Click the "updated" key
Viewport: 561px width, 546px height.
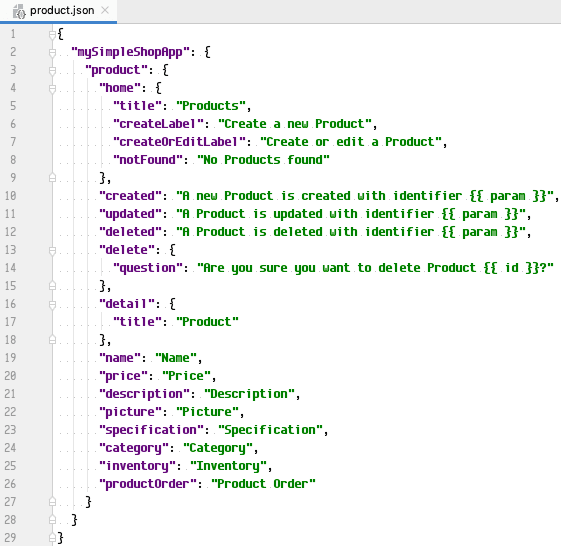130,214
